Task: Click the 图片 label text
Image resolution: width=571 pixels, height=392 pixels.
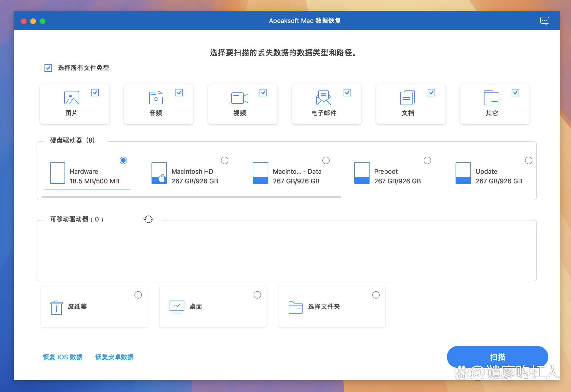Action: click(72, 113)
